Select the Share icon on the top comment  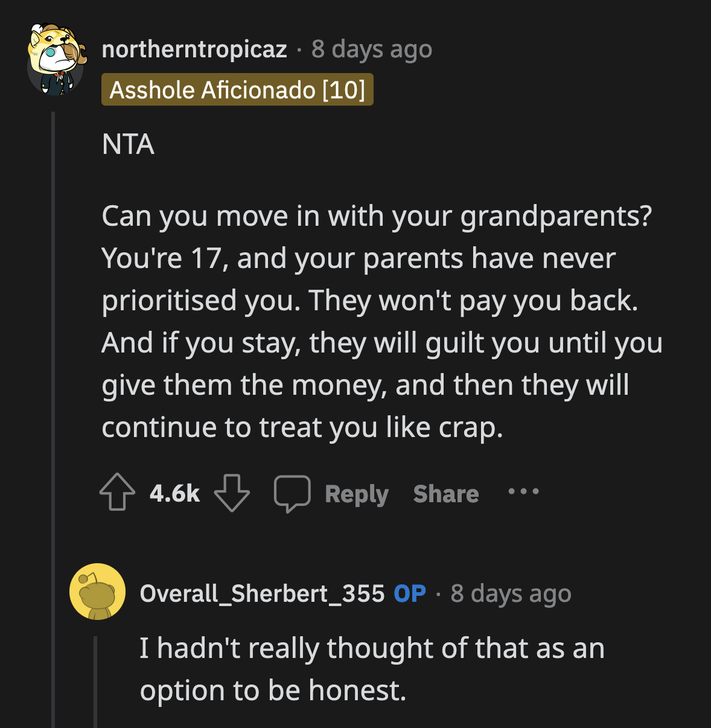coord(445,493)
